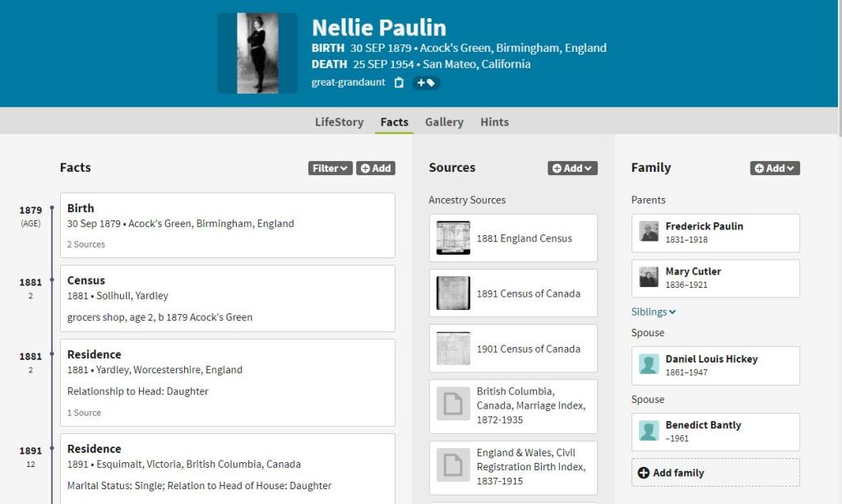Viewport: 842px width, 504px height.
Task: Click the 1891 Census of Canada thumbnail
Action: (453, 294)
